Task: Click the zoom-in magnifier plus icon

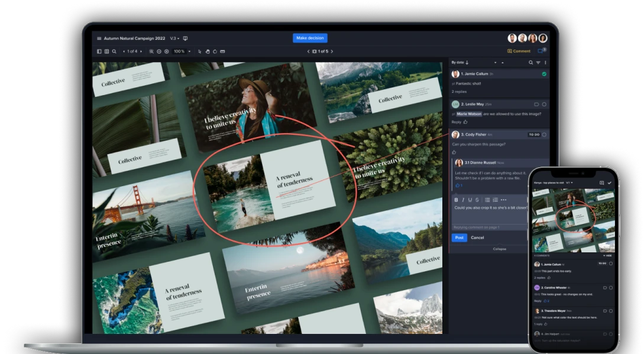Action: [x=167, y=51]
